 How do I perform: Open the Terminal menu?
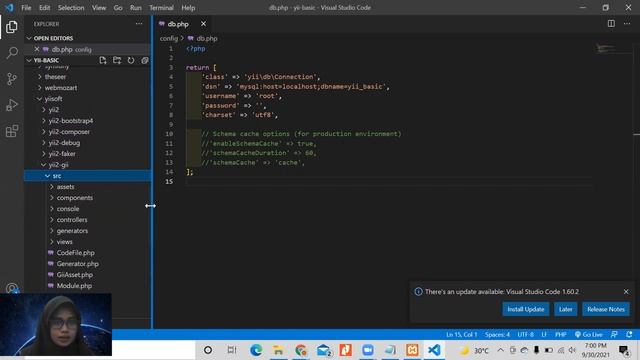click(x=161, y=8)
